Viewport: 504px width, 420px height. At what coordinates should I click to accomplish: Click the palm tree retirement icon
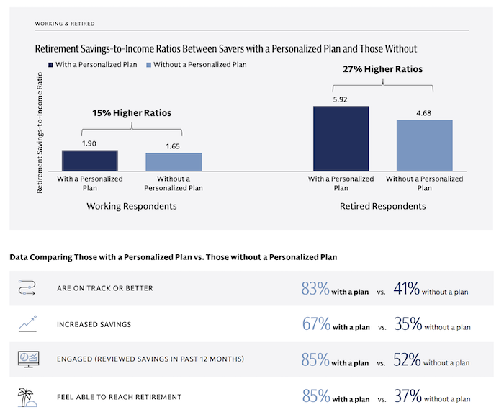pyautogui.click(x=26, y=396)
